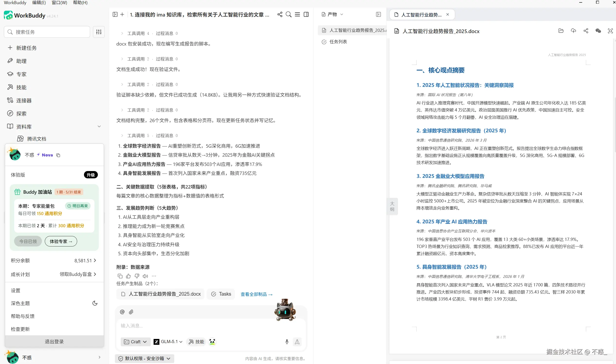The height and width of the screenshot is (364, 616).
Task: Open the list menu icon in header
Action: click(297, 14)
